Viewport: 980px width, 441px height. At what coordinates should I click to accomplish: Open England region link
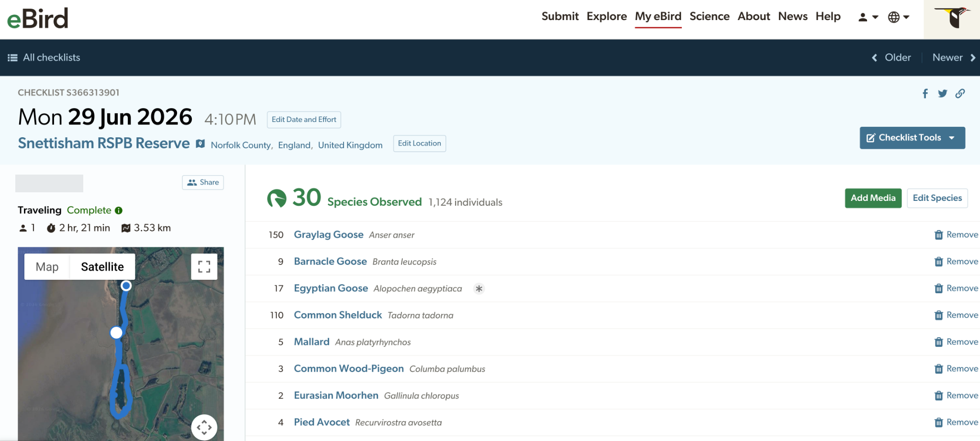point(294,145)
